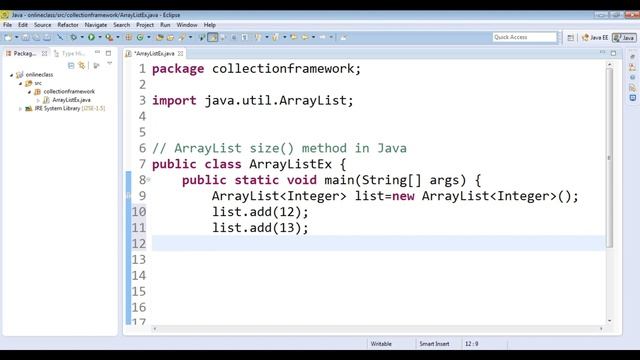640x360 pixels.
Task: Click the Quick Access search field
Action: [524, 37]
